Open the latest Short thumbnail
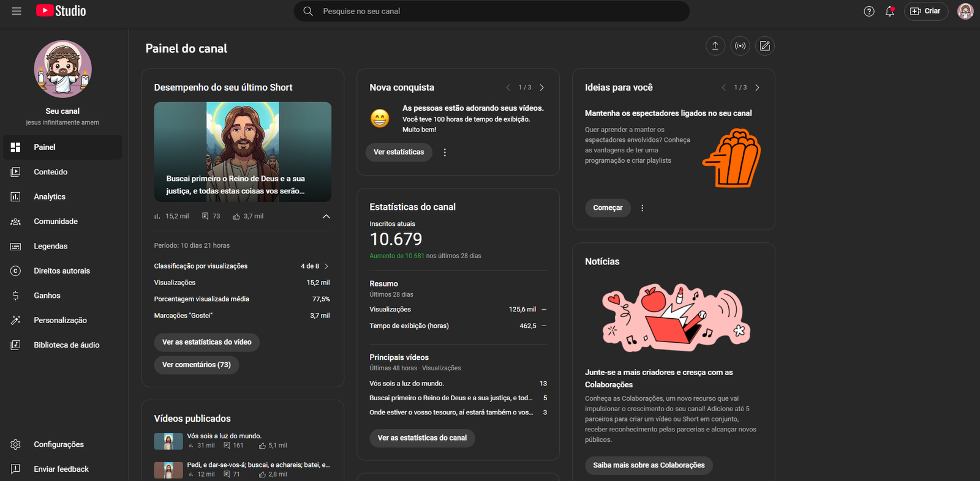 click(243, 152)
